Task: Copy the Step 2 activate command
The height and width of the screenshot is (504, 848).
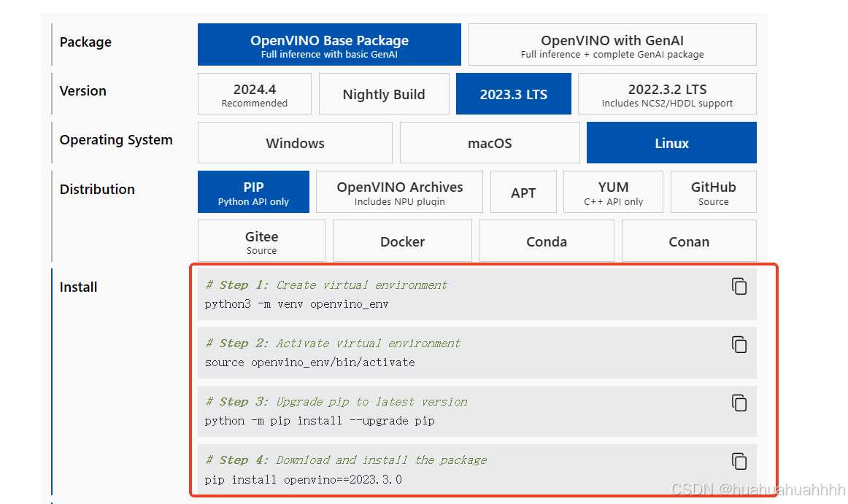Action: [739, 344]
